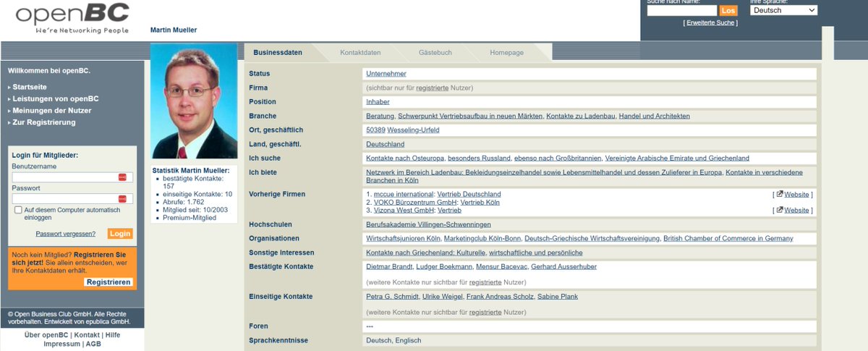
Task: Click red icon in Passwort field
Action: 123,199
